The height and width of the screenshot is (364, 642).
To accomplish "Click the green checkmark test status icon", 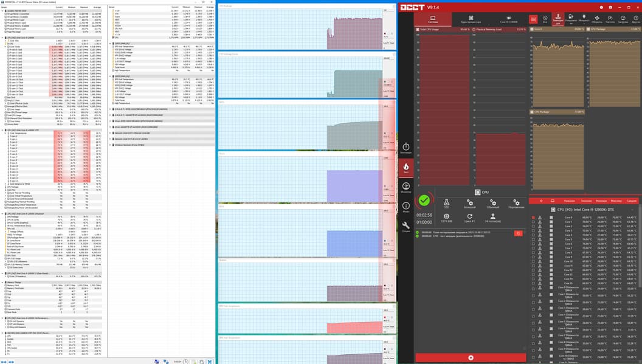I will coord(424,200).
